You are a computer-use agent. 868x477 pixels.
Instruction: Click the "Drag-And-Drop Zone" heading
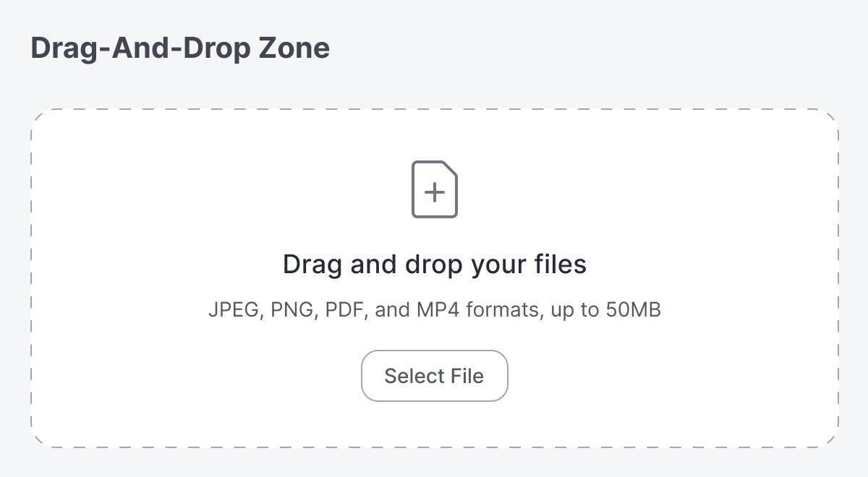coord(180,48)
